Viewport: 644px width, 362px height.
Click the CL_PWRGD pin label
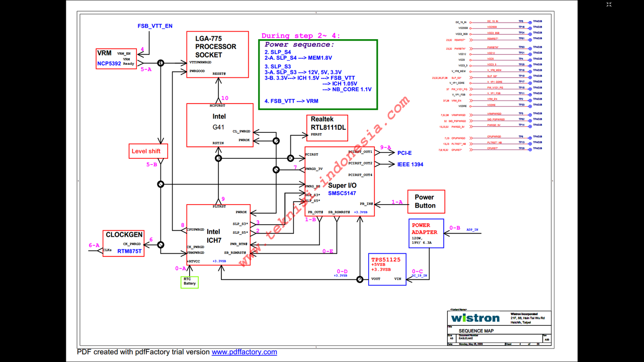coord(242,131)
